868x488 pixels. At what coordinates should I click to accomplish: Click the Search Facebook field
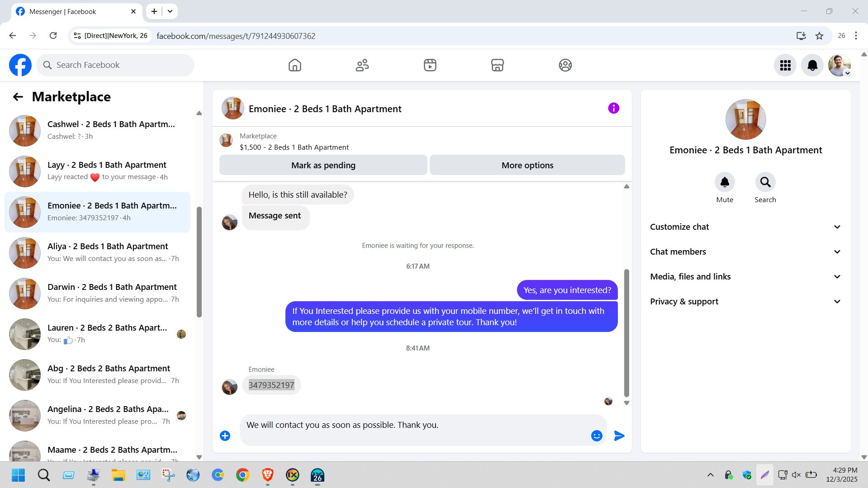115,65
